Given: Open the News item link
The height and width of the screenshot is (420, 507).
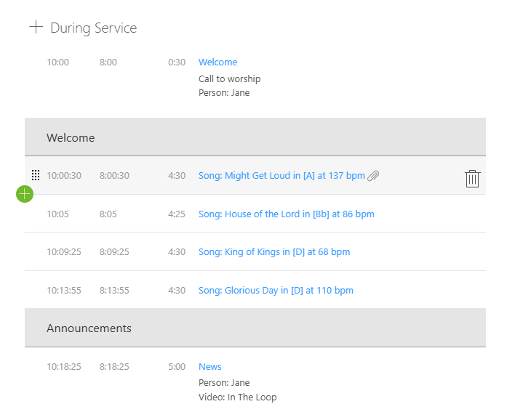Looking at the screenshot, I should [x=209, y=367].
